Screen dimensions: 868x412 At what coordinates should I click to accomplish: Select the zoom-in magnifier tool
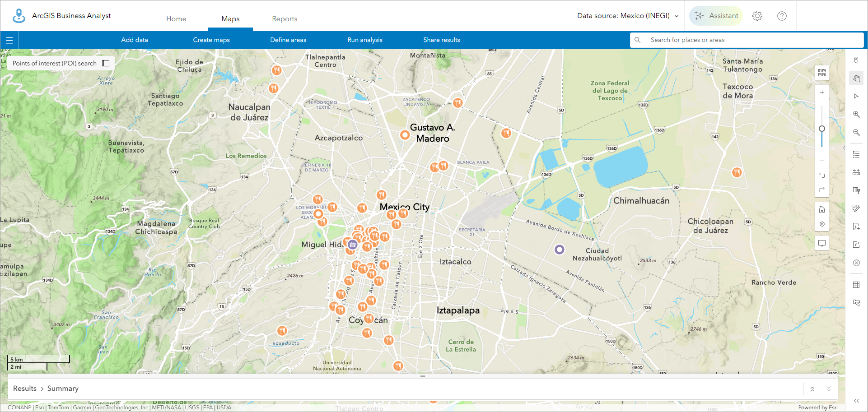856,115
